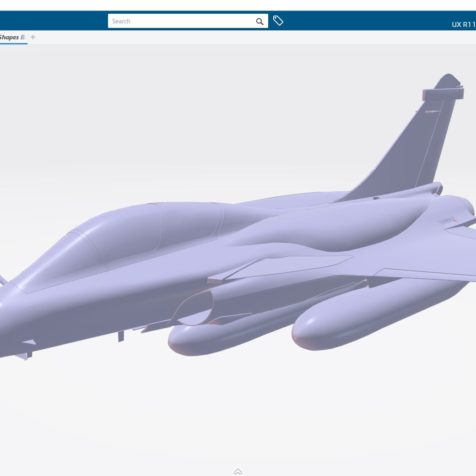Select the small antenna under the forward fuselage

(x=121, y=336)
